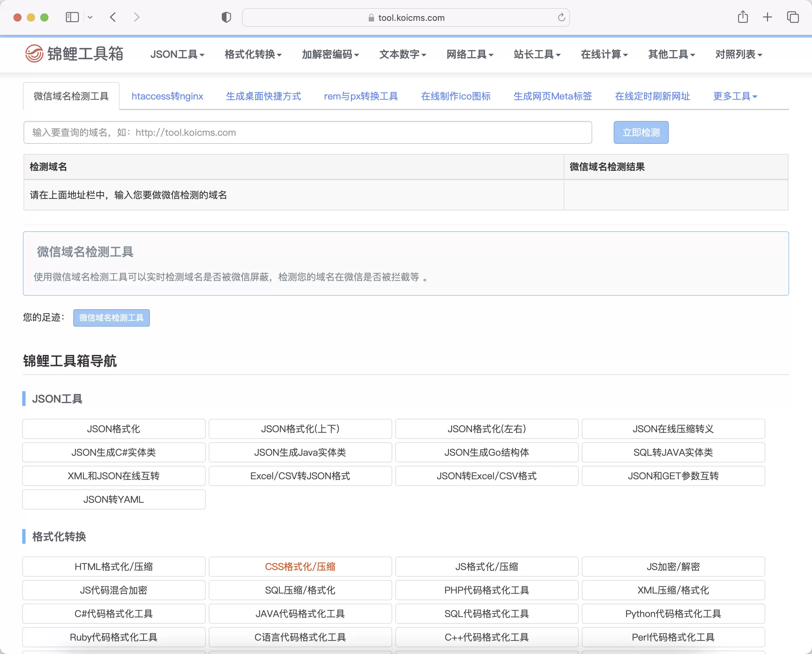This screenshot has height=654, width=812.
Task: Switch to rem与px转换工具 tab
Action: click(x=361, y=96)
